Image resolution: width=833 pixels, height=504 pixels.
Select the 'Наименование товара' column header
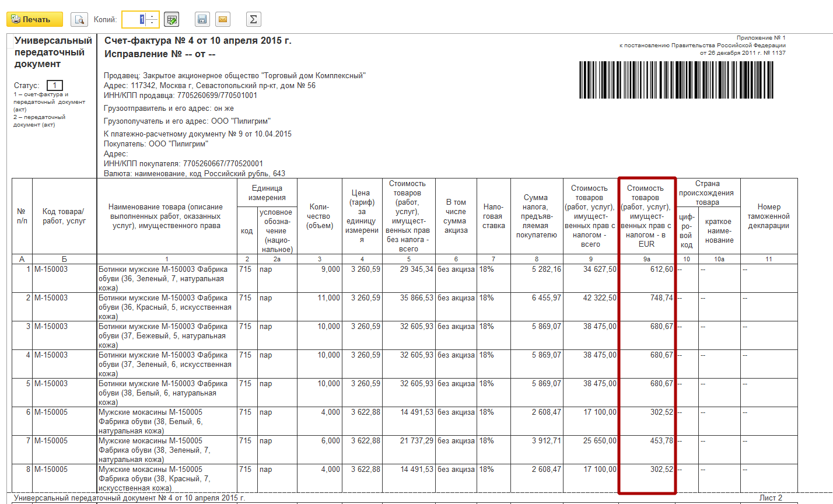point(166,216)
